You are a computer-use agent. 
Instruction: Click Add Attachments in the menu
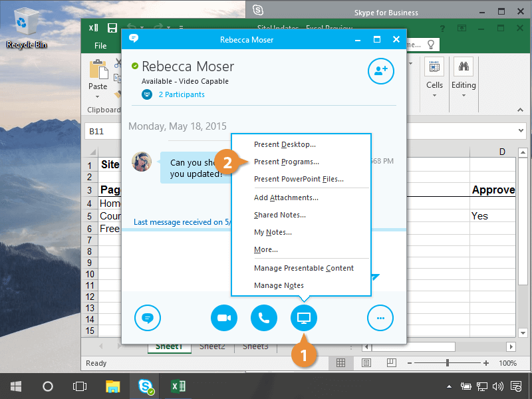tap(286, 198)
